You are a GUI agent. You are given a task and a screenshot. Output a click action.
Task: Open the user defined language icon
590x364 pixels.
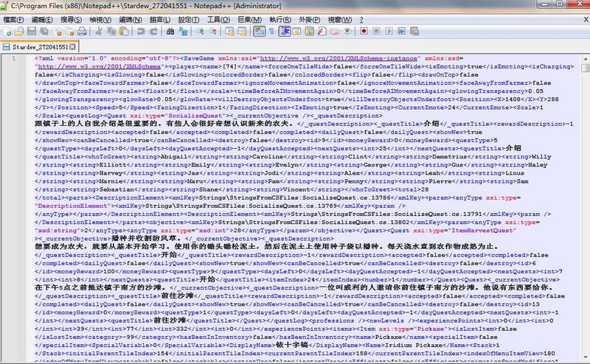tap(296, 32)
